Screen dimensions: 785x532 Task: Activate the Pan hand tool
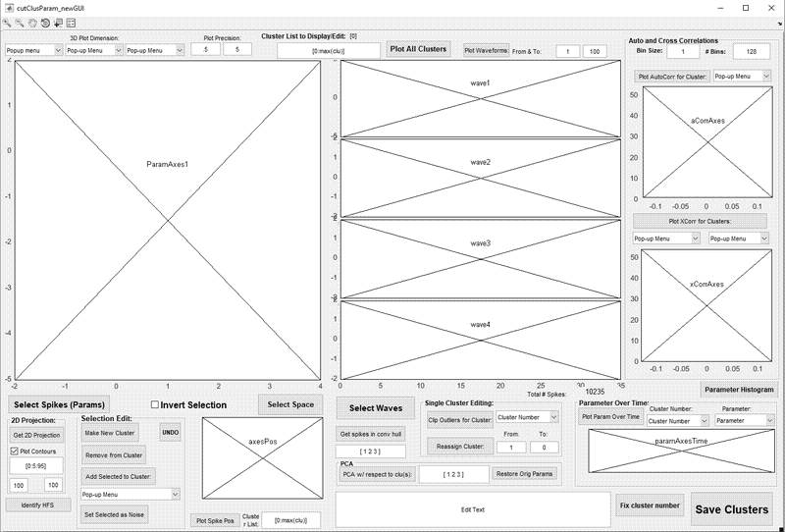click(32, 23)
